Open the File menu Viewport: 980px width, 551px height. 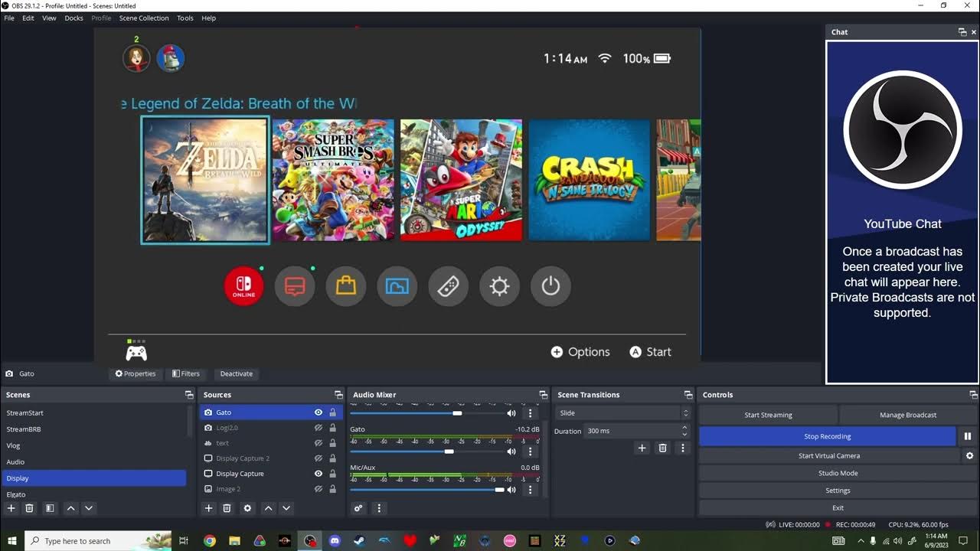pos(9,18)
